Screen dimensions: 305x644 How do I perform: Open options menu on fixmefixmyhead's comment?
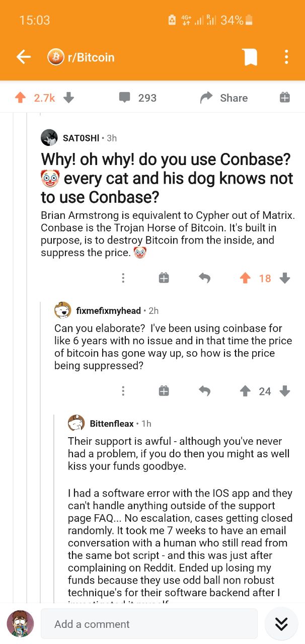coord(123,391)
